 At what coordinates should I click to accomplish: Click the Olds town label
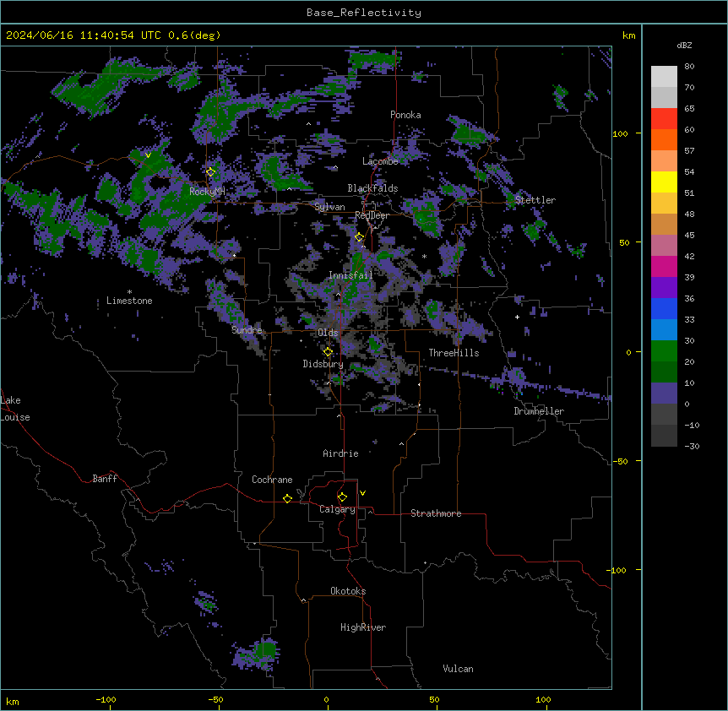tap(328, 333)
